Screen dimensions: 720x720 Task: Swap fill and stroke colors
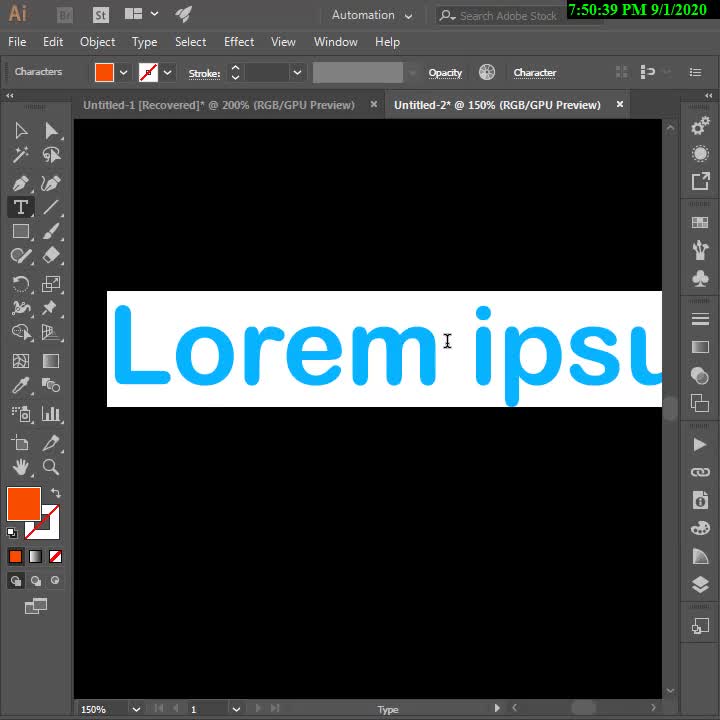coord(56,493)
